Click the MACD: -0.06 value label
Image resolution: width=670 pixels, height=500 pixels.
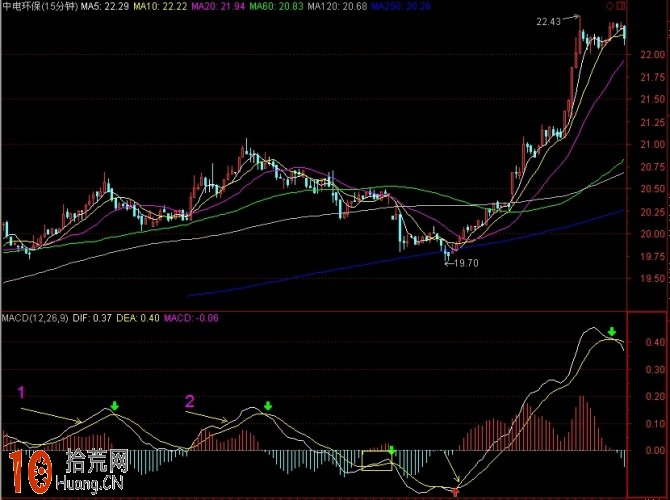tap(191, 318)
